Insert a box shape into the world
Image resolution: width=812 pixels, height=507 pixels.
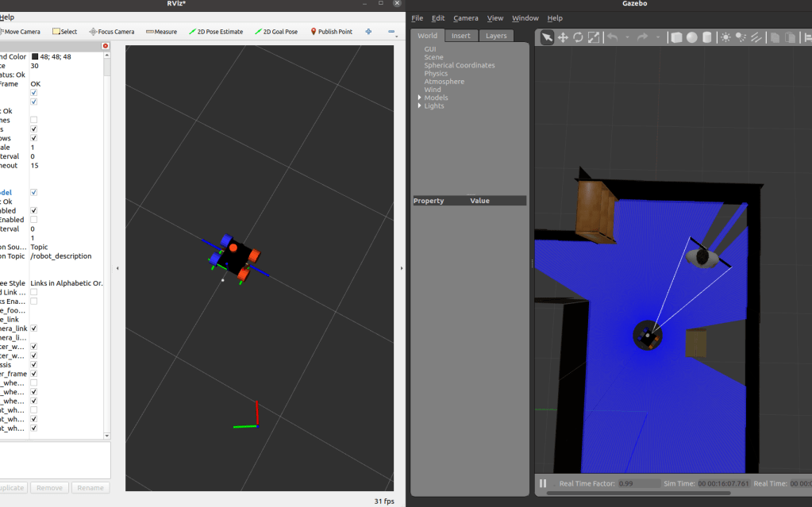(676, 37)
